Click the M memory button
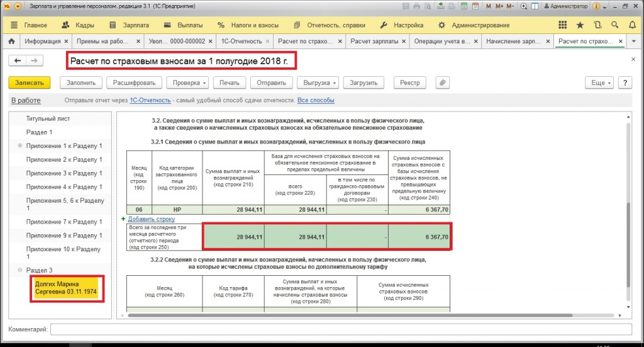Image resolution: width=644 pixels, height=347 pixels. coord(488,6)
